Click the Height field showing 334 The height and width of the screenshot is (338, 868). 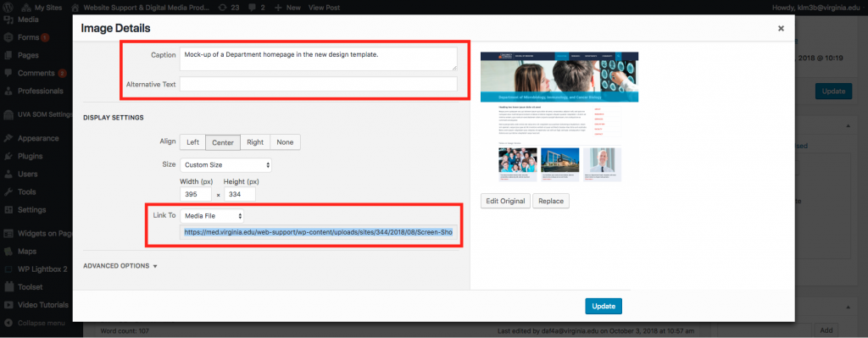pyautogui.click(x=240, y=194)
